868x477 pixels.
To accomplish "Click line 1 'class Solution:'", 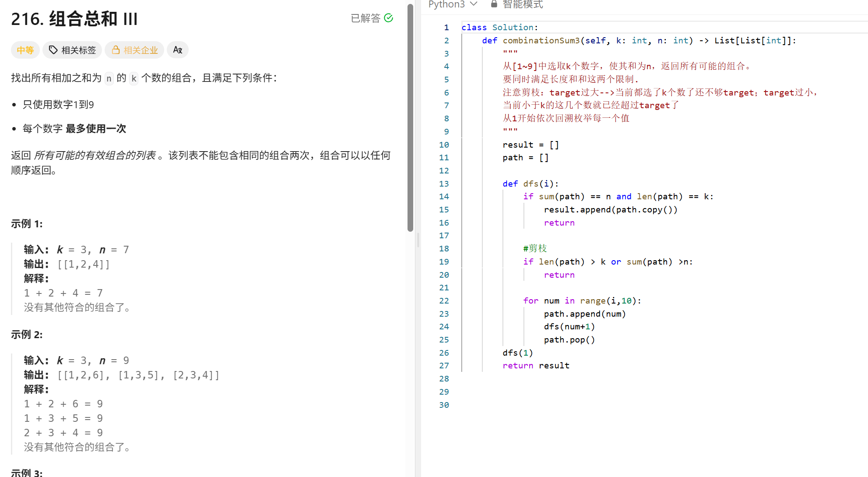I will 499,28.
